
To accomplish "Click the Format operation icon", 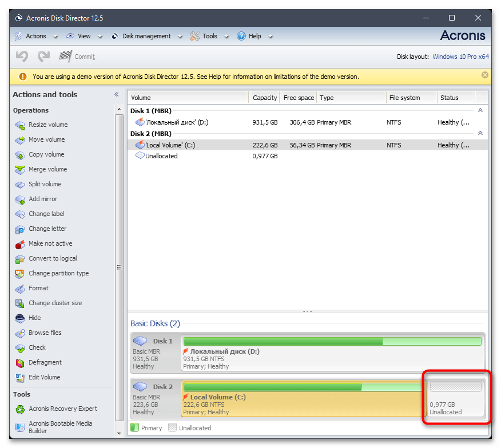I will (19, 288).
